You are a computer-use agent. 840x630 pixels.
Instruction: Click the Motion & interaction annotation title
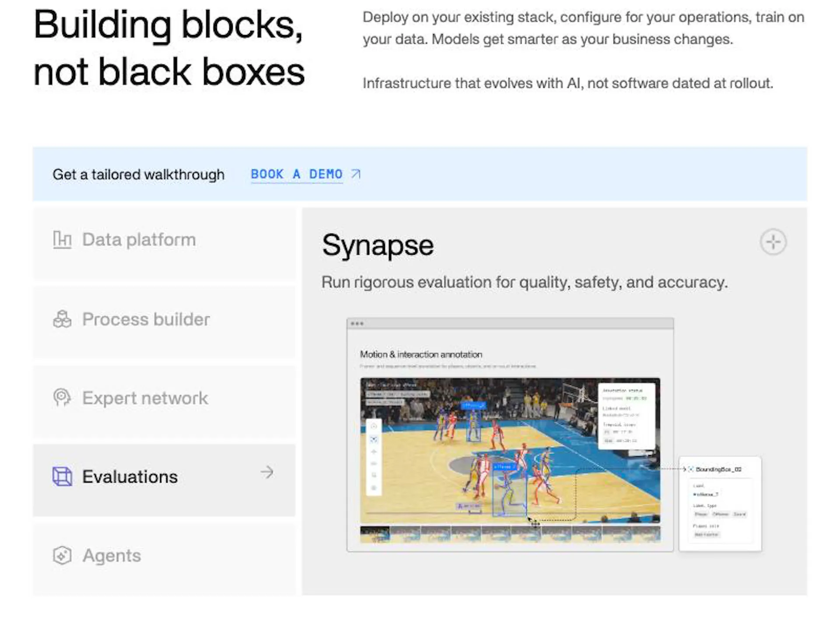click(x=421, y=354)
